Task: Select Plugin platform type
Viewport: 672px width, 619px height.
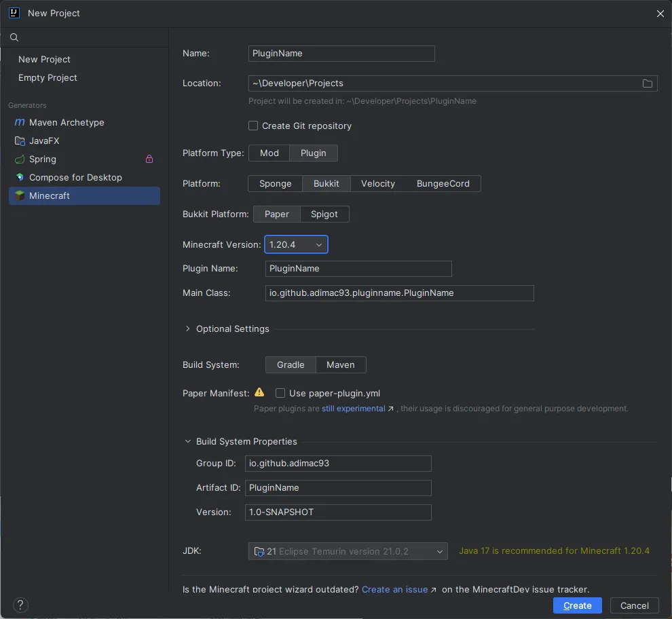Action: coord(314,153)
